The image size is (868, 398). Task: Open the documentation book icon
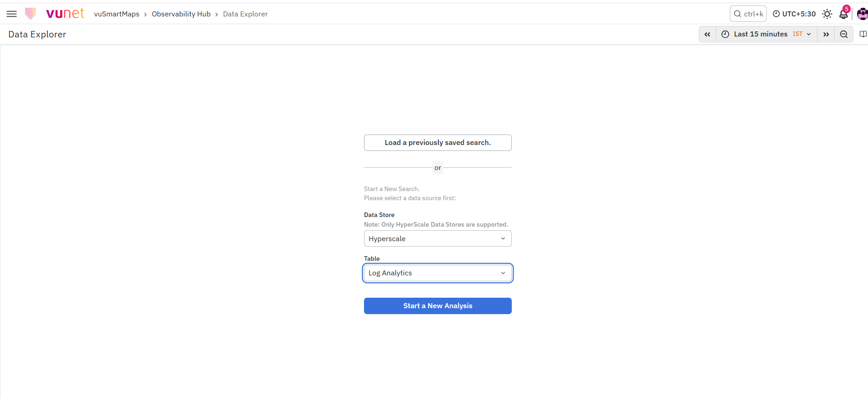863,34
